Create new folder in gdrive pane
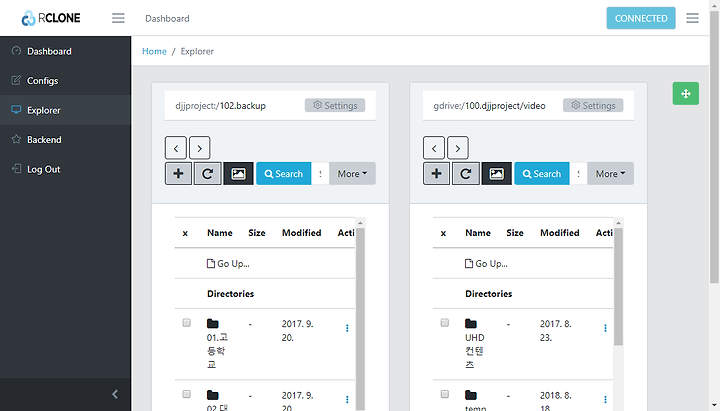The image size is (720, 411). pos(436,173)
